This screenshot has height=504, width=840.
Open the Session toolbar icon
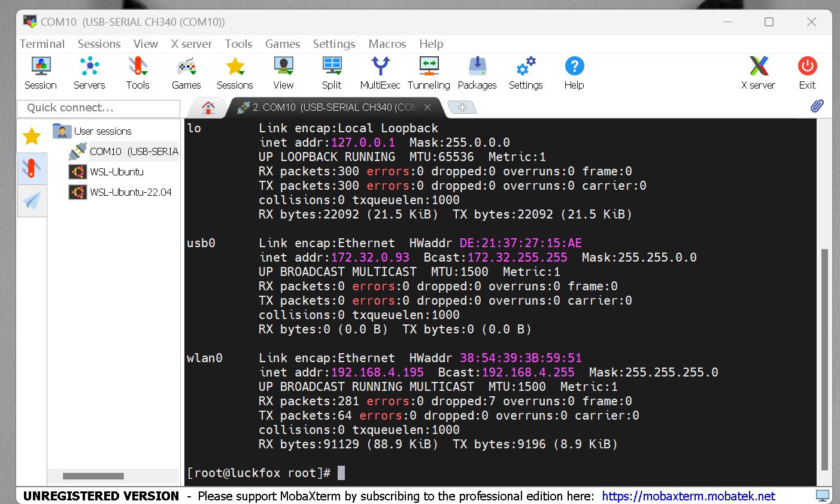[41, 73]
